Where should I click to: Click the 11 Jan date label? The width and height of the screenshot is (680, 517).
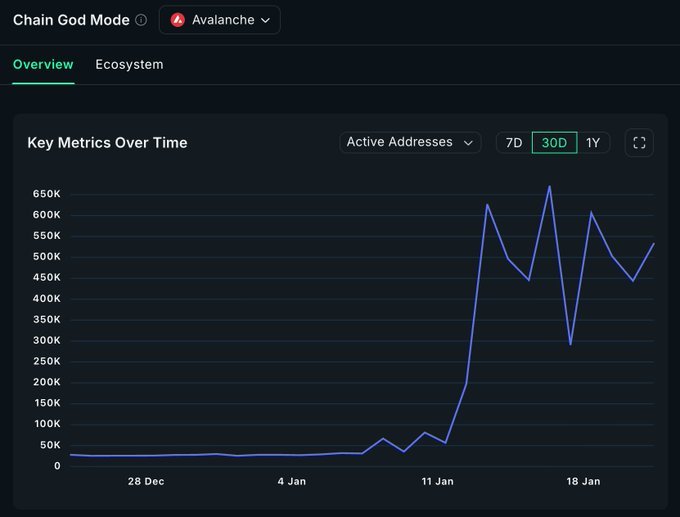click(437, 482)
